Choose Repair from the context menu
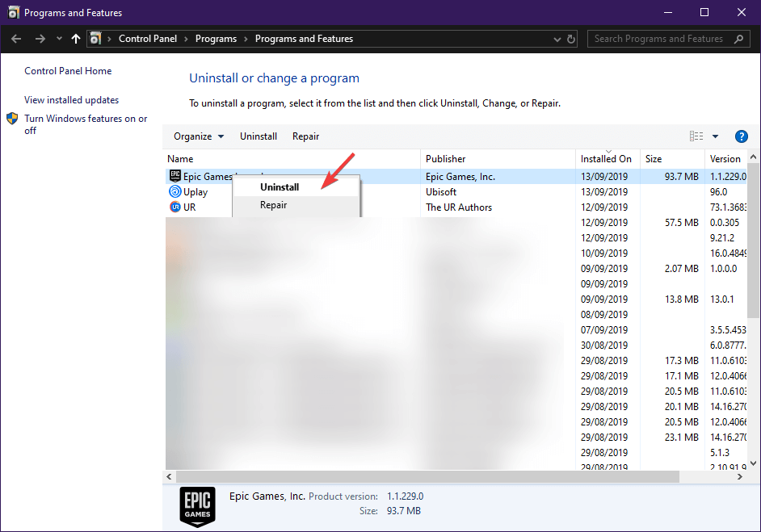 (x=296, y=205)
